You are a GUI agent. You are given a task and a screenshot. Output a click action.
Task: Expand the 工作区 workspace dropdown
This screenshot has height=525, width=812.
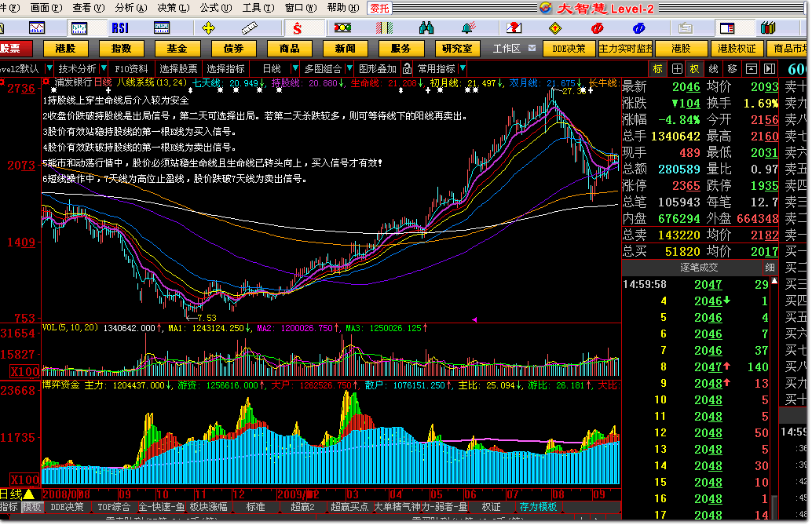532,48
